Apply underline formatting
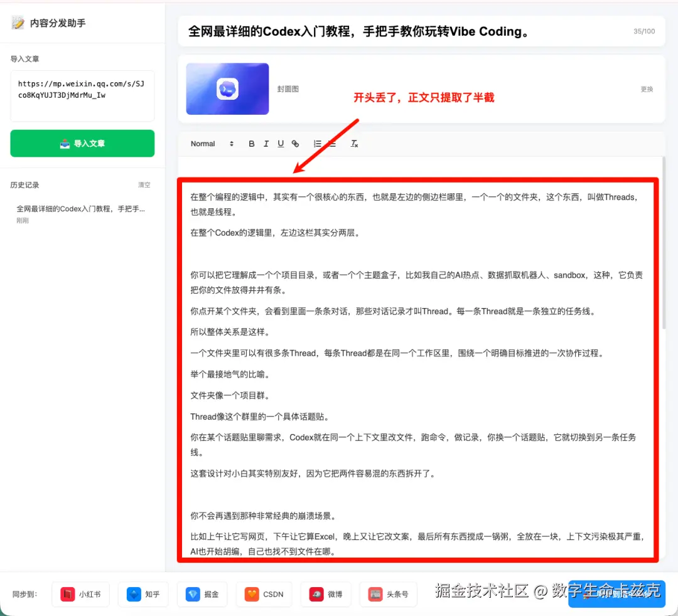 [281, 144]
